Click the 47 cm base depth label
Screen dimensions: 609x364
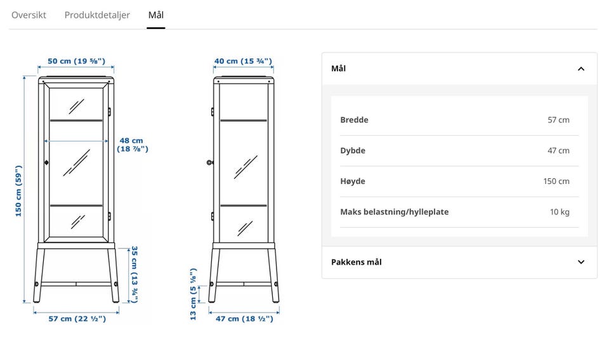click(x=244, y=318)
